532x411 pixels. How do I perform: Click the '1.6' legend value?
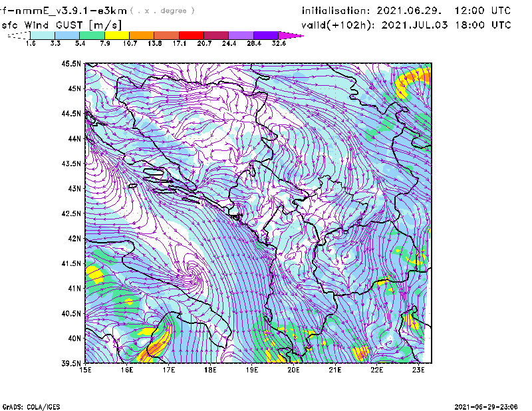pyautogui.click(x=31, y=43)
